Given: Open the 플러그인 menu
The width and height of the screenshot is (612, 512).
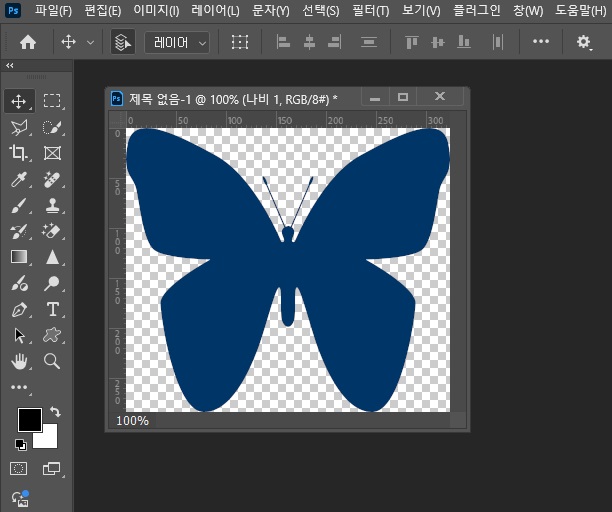Looking at the screenshot, I should (x=477, y=11).
